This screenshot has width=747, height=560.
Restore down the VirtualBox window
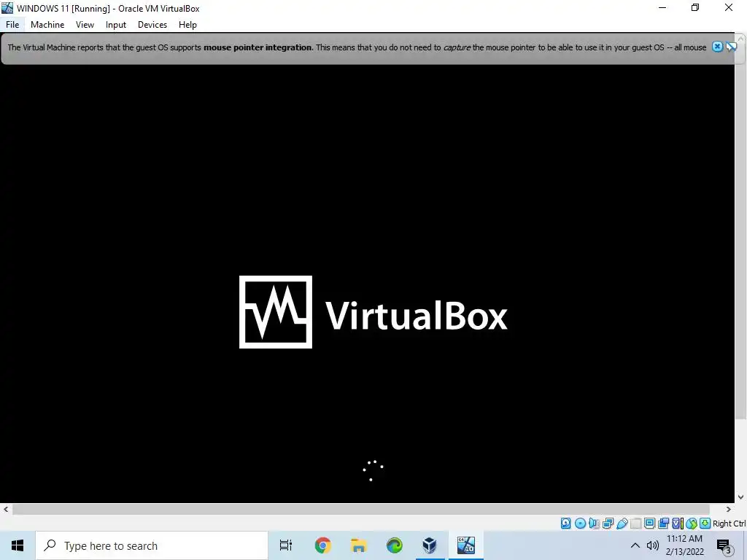click(695, 7)
